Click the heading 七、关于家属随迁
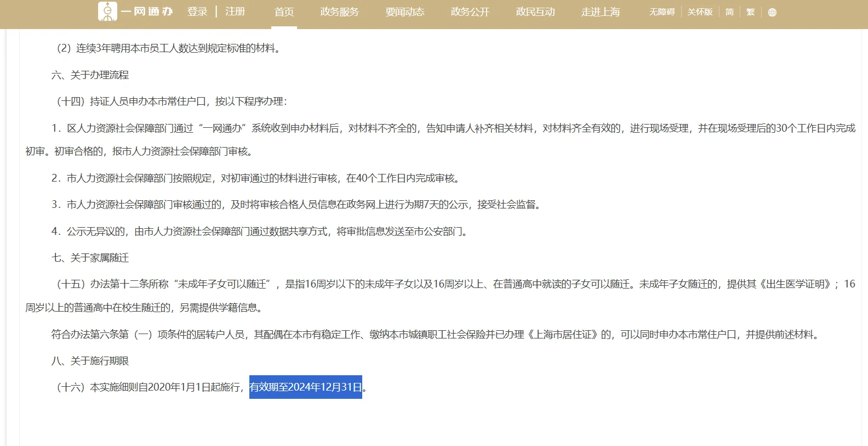 (x=90, y=257)
